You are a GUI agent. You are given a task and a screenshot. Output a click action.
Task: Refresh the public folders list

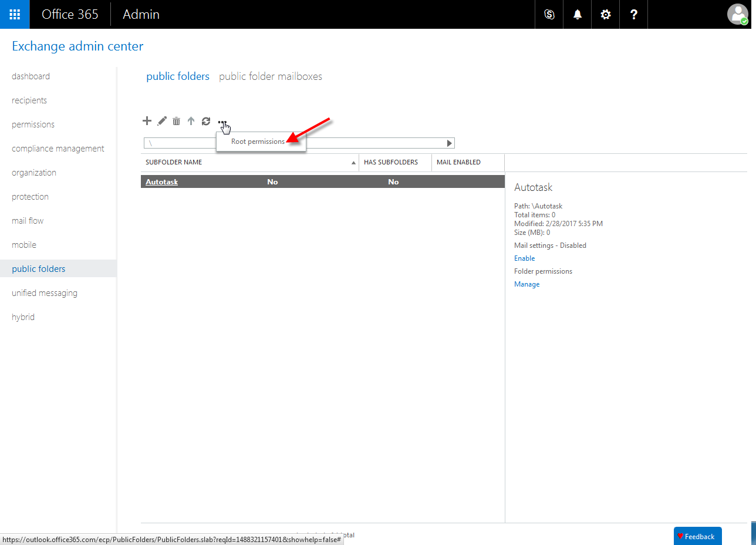point(205,121)
